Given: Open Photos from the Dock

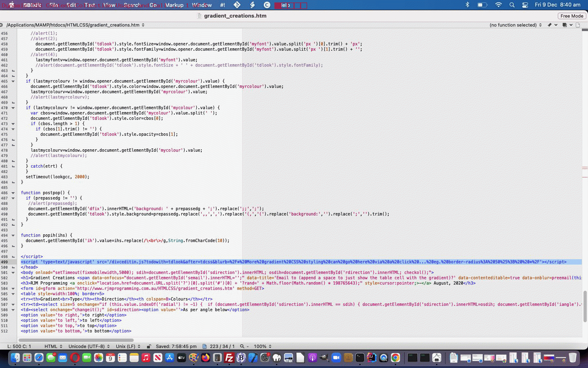Looking at the screenshot, I should point(98,358).
